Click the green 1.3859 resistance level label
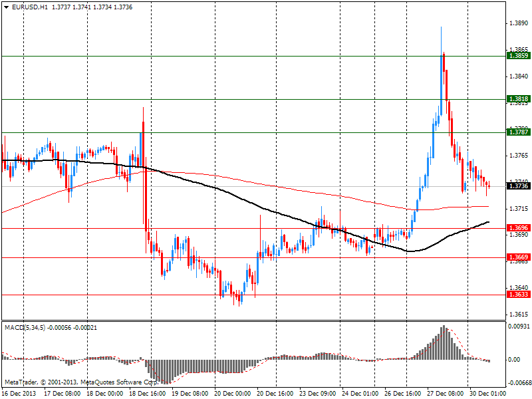The width and height of the screenshot is (532, 399). [519, 56]
